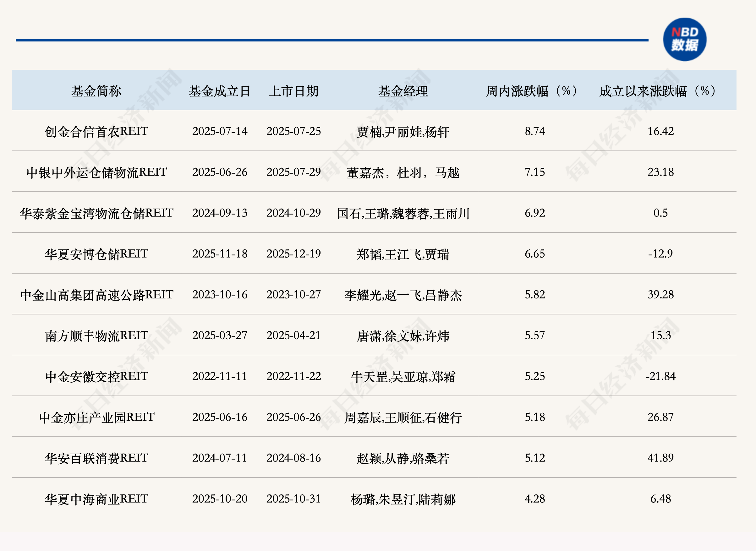Click the weekly change value 5.82
Image resolution: width=756 pixels, height=551 pixels.
535,295
